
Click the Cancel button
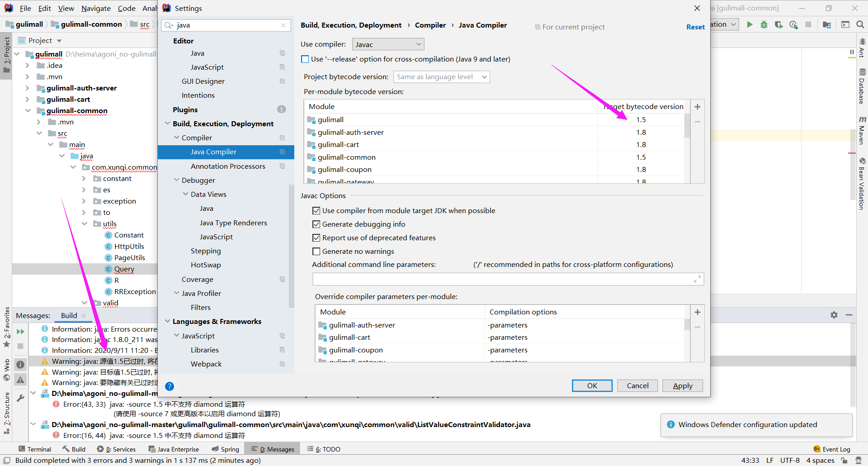637,386
